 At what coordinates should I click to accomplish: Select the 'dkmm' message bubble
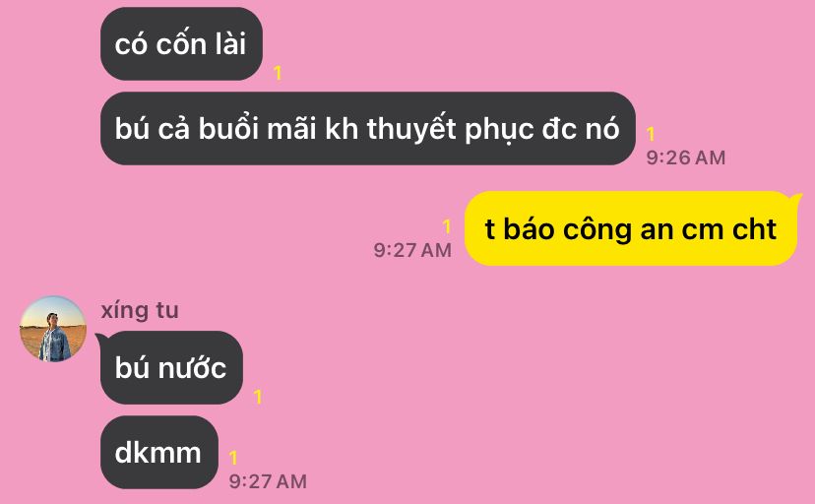tap(159, 452)
